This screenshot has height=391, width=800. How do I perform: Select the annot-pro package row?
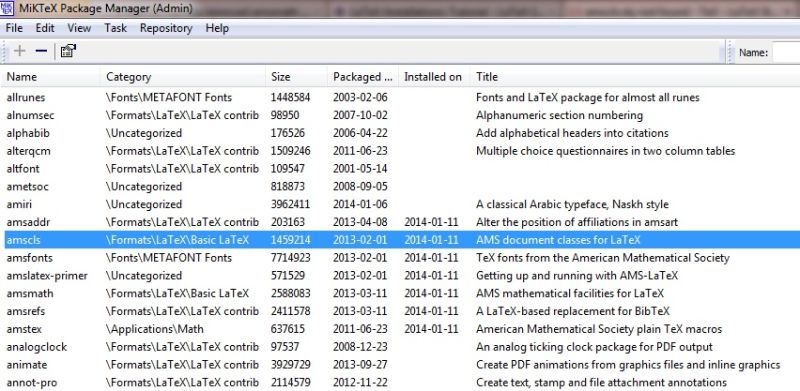click(402, 382)
